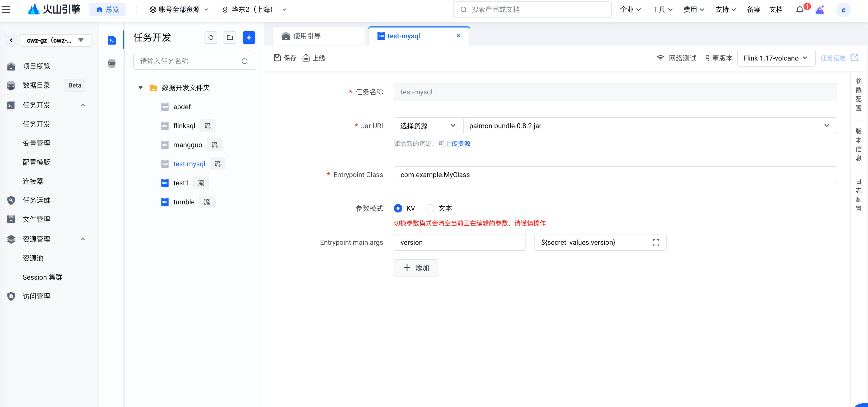Select the KV parameter mode
Viewport: 868px width, 407px height.
coord(398,208)
